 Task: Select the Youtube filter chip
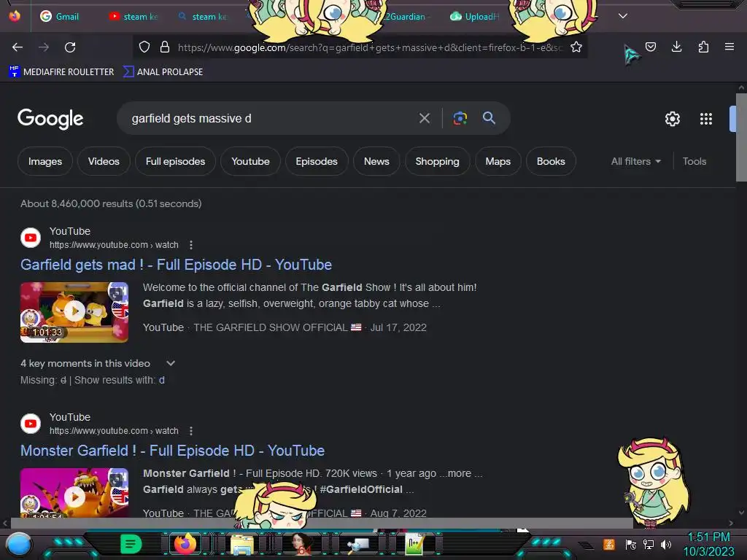[x=251, y=161]
